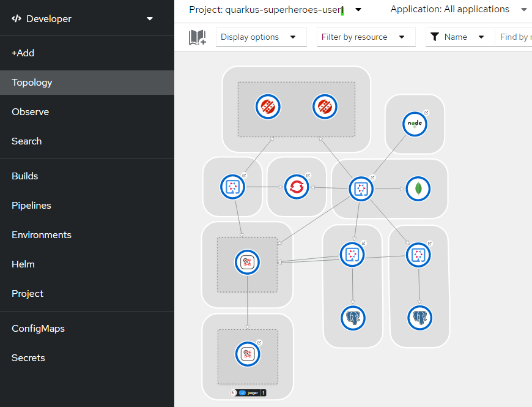Open the Project page from sidebar
This screenshot has width=532, height=407.
tap(87, 294)
